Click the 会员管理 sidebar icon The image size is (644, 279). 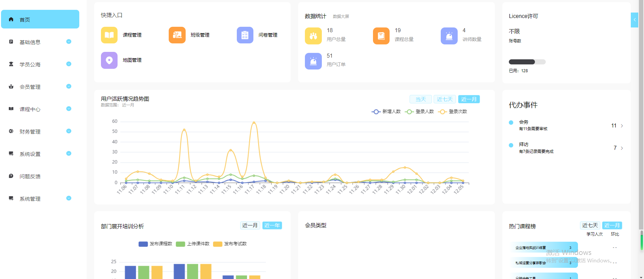click(11, 86)
